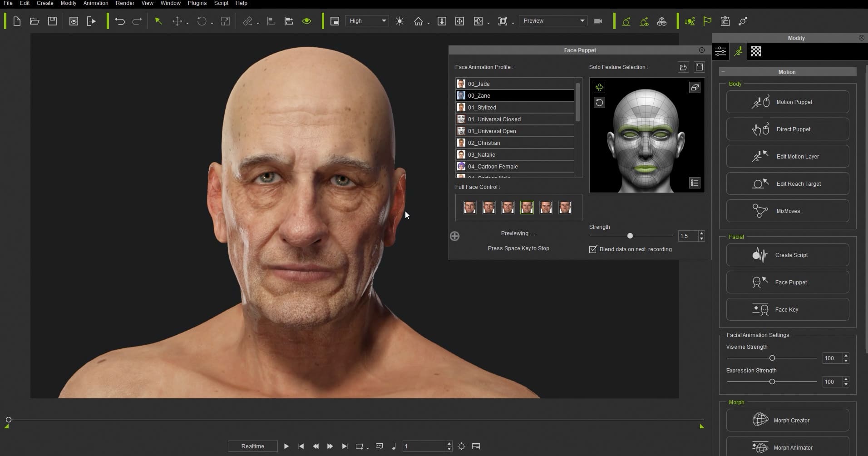
Task: Open the Preview mode dropdown
Action: (x=582, y=20)
